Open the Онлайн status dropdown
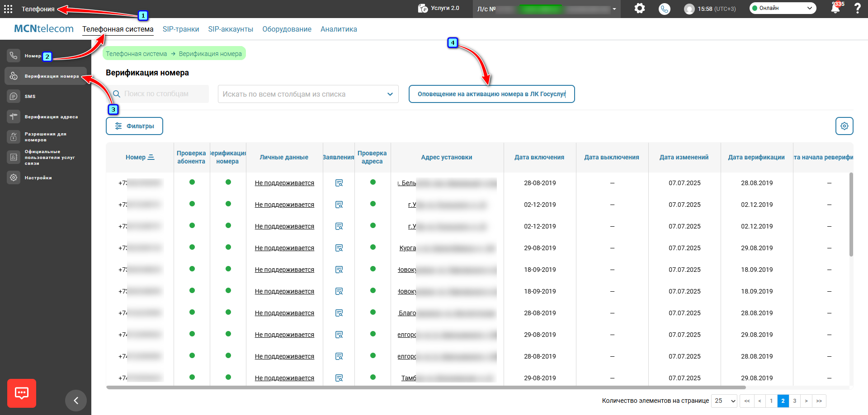Image resolution: width=868 pixels, height=415 pixels. (783, 8)
